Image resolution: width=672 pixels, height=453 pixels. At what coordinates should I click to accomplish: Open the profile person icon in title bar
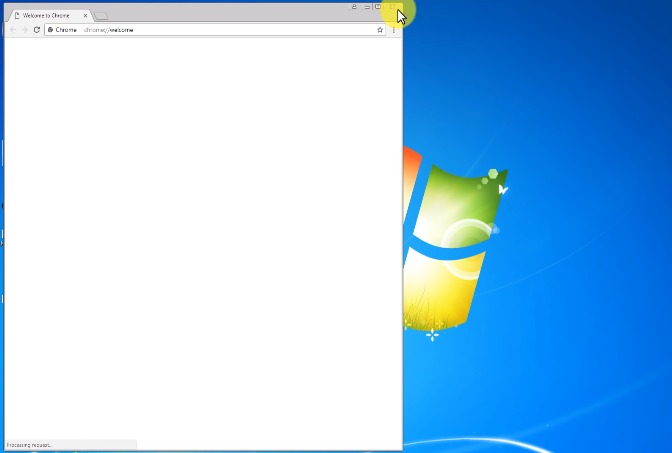tap(354, 7)
